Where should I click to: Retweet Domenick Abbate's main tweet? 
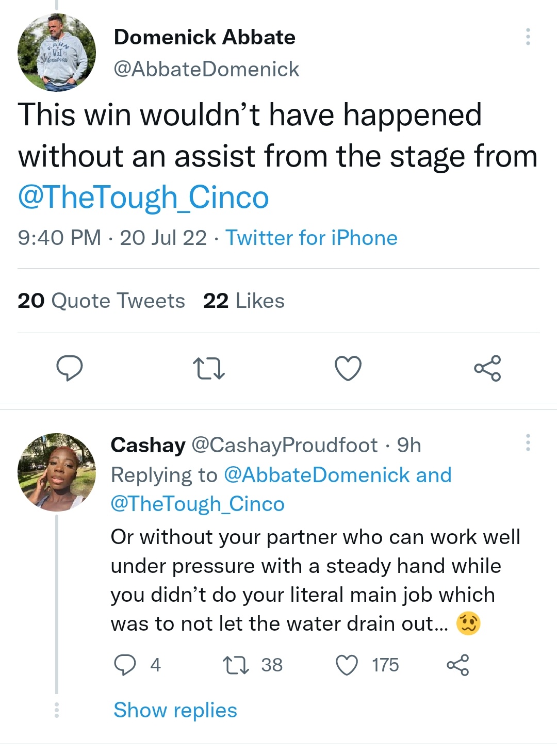(x=208, y=369)
